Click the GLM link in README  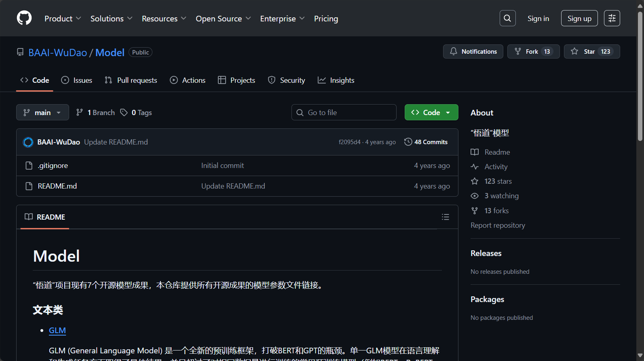pos(57,330)
